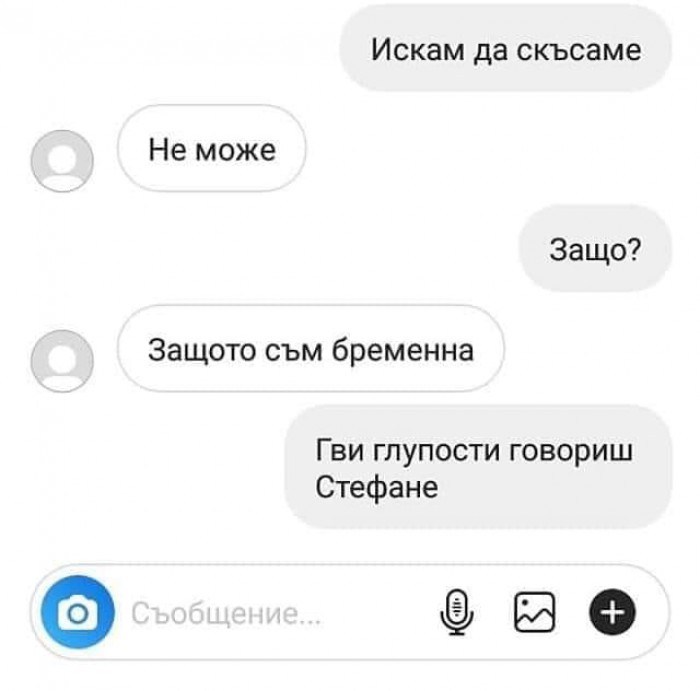The image size is (700, 691).
Task: Tap the "Защо?" sent message
Action: point(595,249)
